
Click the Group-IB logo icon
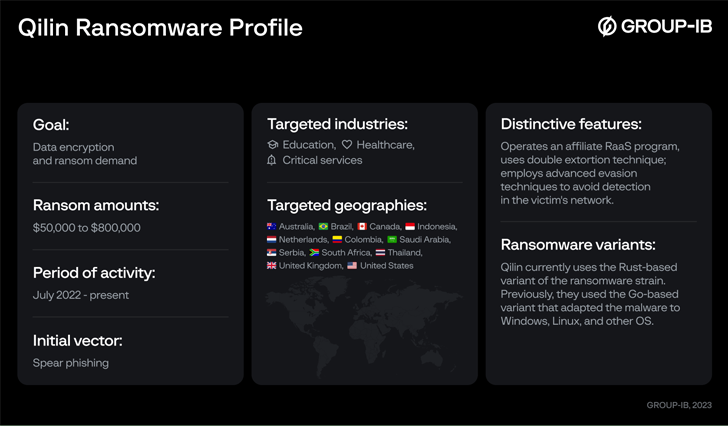pyautogui.click(x=607, y=27)
